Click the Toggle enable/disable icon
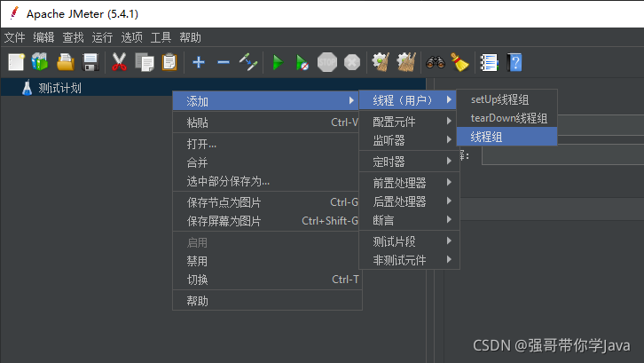Image resolution: width=644 pixels, height=363 pixels. tap(248, 62)
